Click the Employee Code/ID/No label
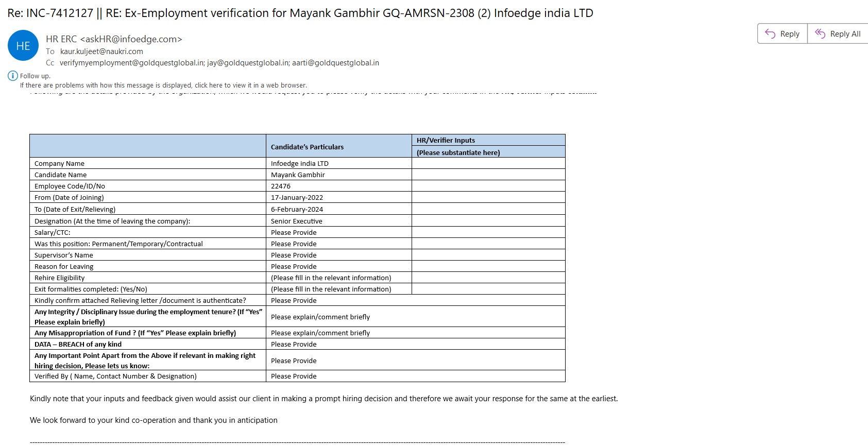Viewport: 868px width, 446px height. (x=70, y=186)
